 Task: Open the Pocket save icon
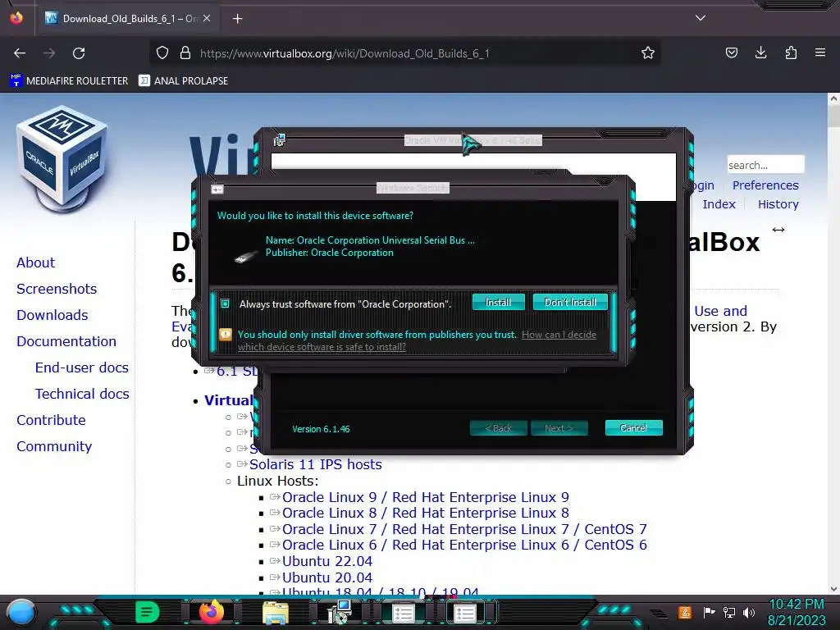click(x=731, y=52)
